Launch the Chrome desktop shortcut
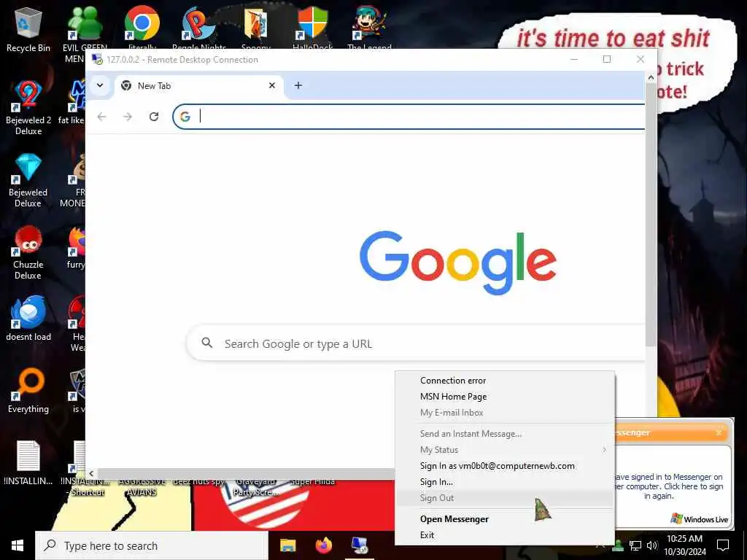The height and width of the screenshot is (560, 747). [142, 28]
